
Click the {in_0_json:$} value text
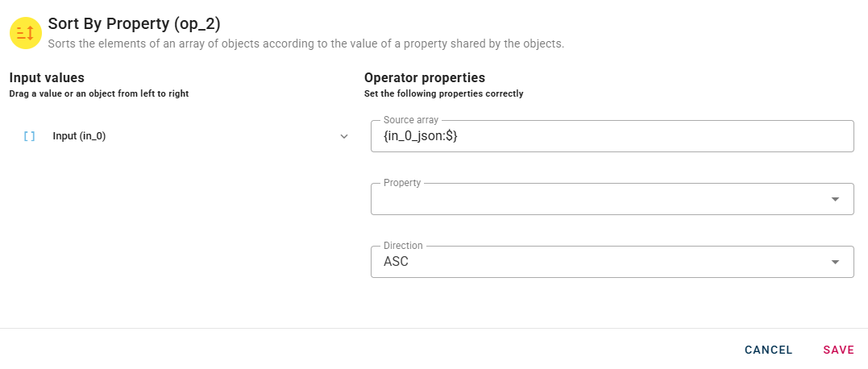click(421, 137)
